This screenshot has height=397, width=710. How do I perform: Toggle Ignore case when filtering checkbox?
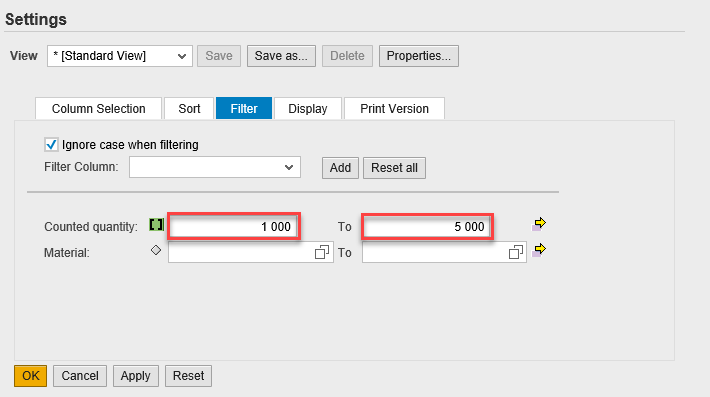[51, 145]
